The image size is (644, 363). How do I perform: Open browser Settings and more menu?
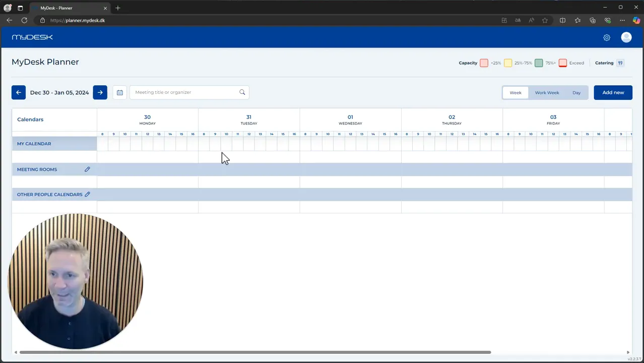(x=622, y=20)
